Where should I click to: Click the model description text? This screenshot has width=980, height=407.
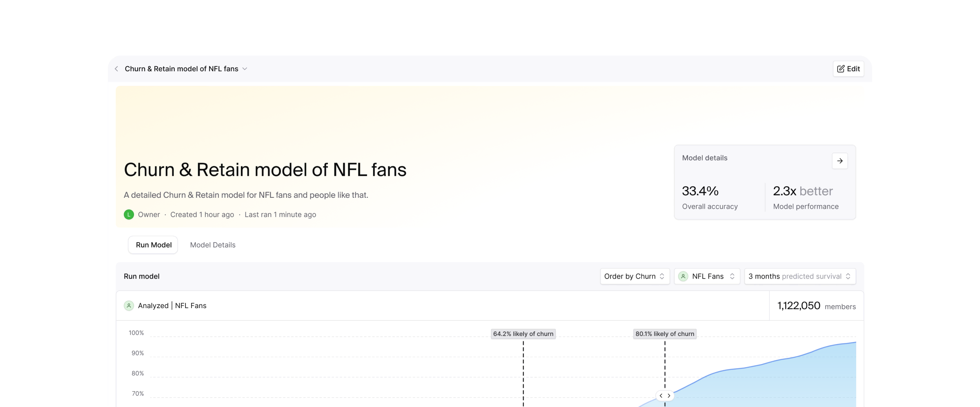pos(246,195)
